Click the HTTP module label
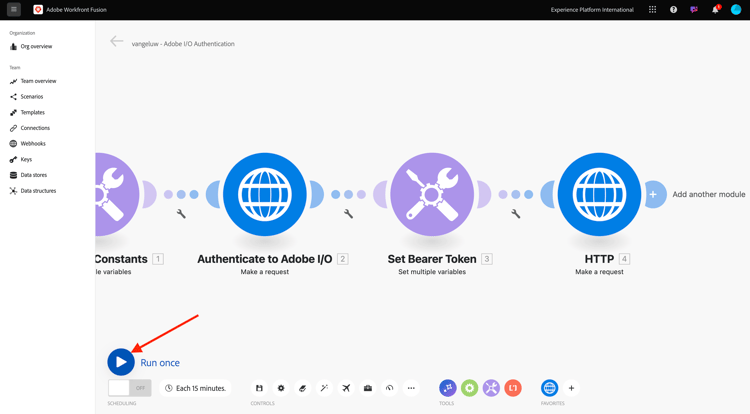 (x=599, y=259)
